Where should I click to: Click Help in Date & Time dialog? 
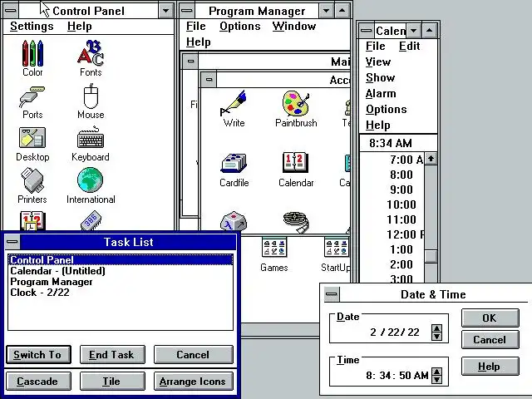490,367
